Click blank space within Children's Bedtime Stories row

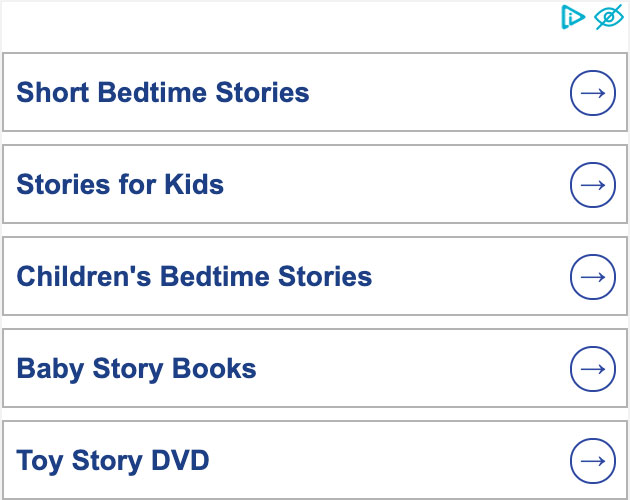pyautogui.click(x=470, y=277)
